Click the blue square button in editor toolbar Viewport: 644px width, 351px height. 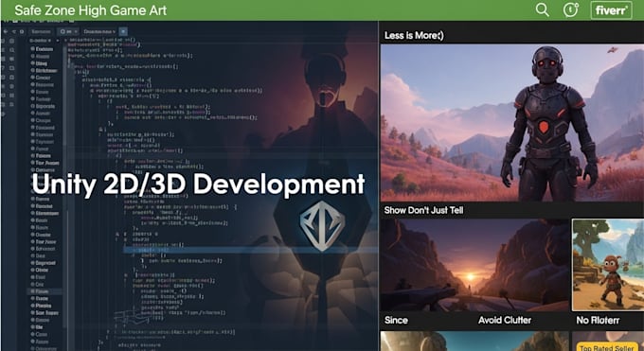point(123,31)
